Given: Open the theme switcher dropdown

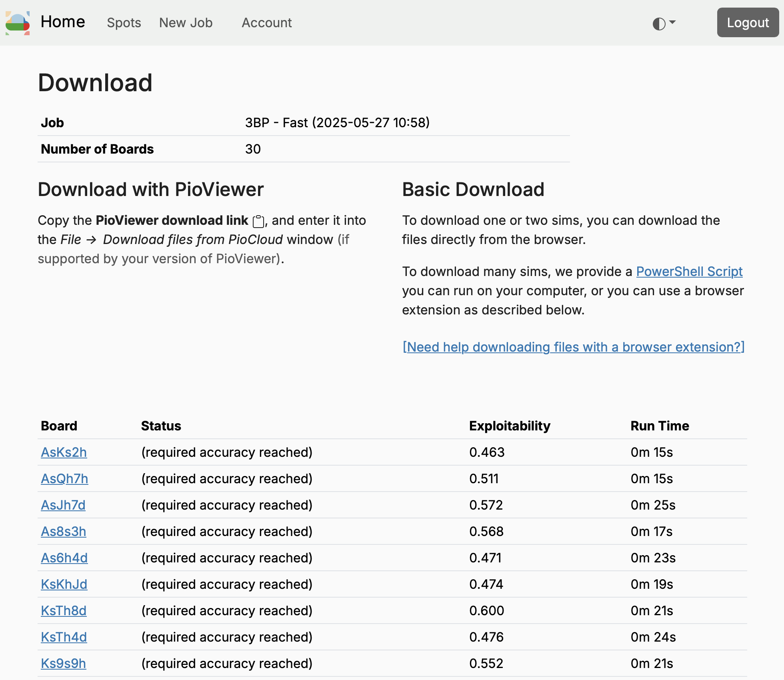Looking at the screenshot, I should (x=664, y=23).
